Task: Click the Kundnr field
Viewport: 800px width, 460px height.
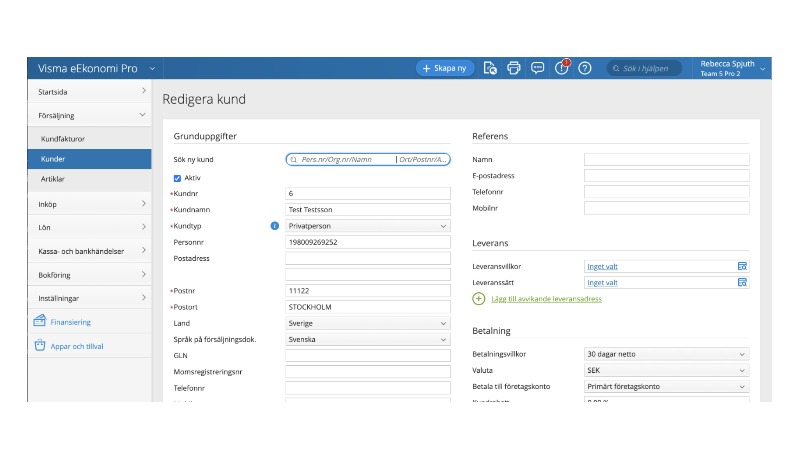Action: [x=367, y=193]
